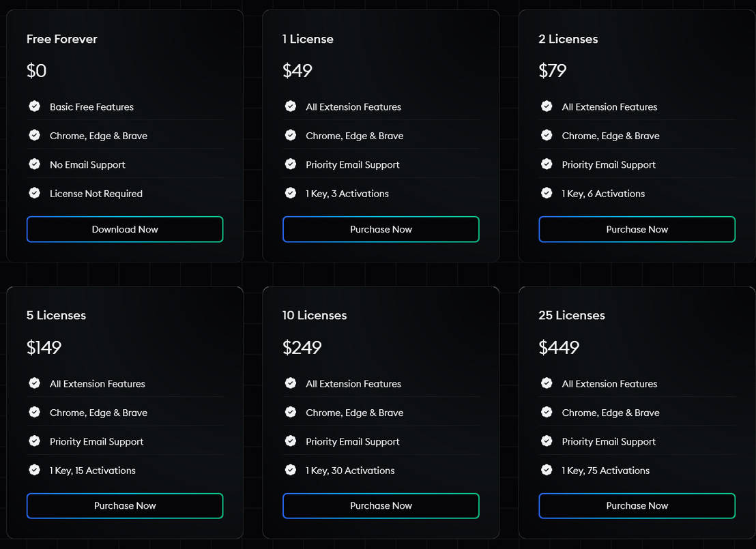This screenshot has height=549, width=756.
Task: Click the checkmark next to All Extension Features under 1 License
Action: click(290, 106)
